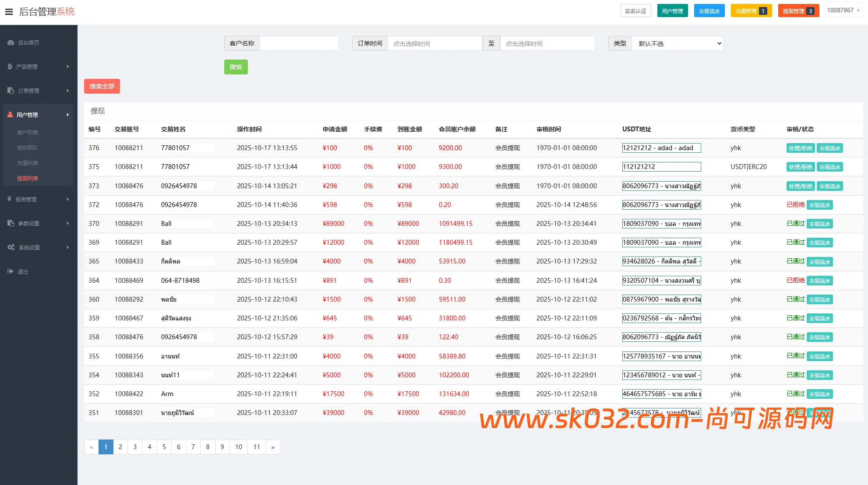868x485 pixels.
Task: Open 交易流水 for record 372
Action: tap(819, 204)
